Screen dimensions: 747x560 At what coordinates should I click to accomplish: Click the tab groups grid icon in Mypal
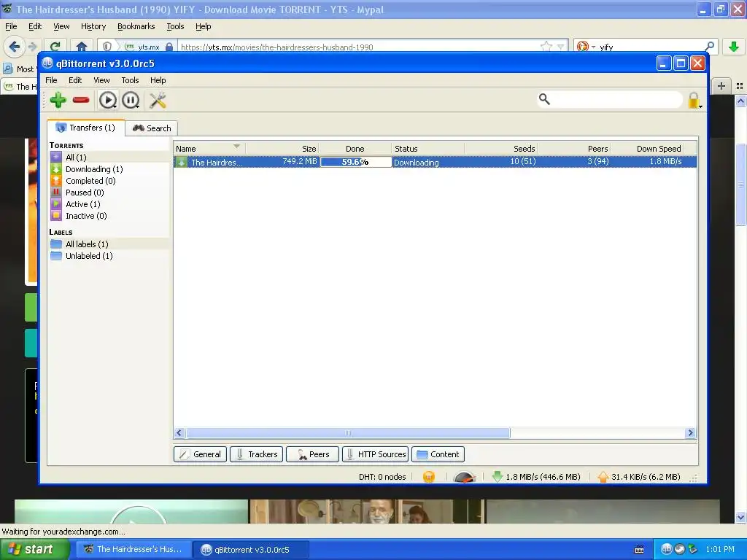click(x=740, y=86)
